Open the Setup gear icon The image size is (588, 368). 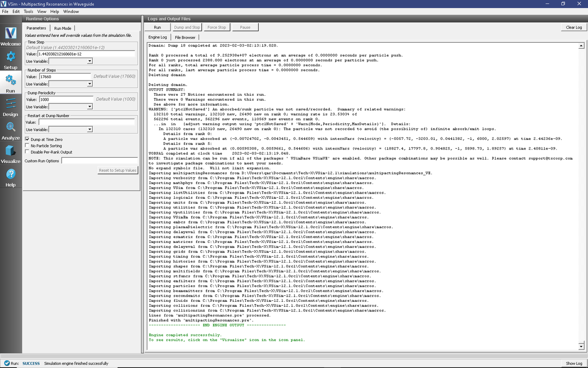click(x=11, y=60)
